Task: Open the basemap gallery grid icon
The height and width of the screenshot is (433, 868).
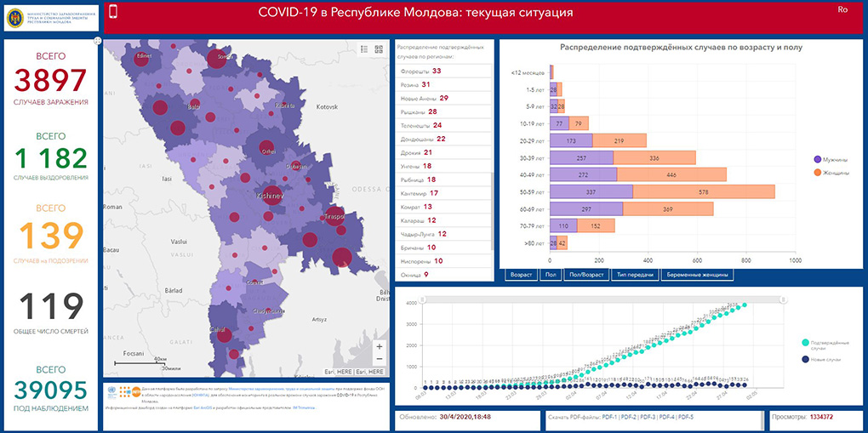Action: click(379, 49)
